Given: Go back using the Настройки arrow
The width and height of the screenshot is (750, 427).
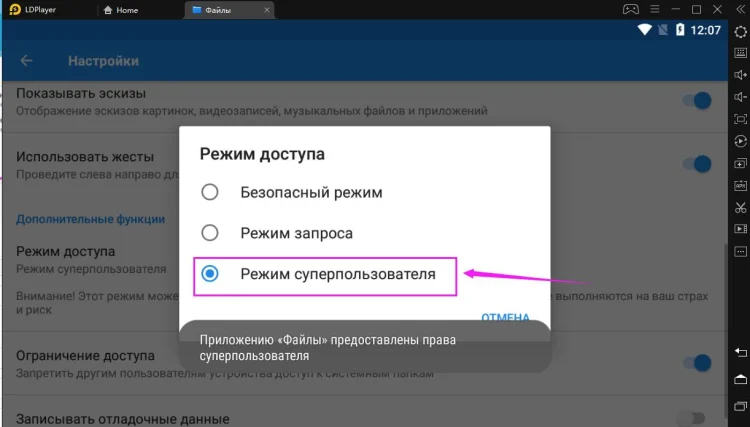Looking at the screenshot, I should [x=26, y=61].
